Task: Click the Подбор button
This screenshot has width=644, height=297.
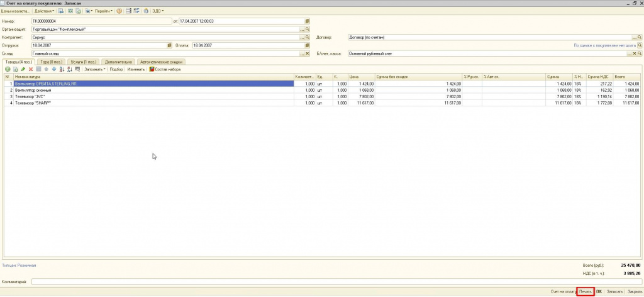Action: tap(116, 69)
